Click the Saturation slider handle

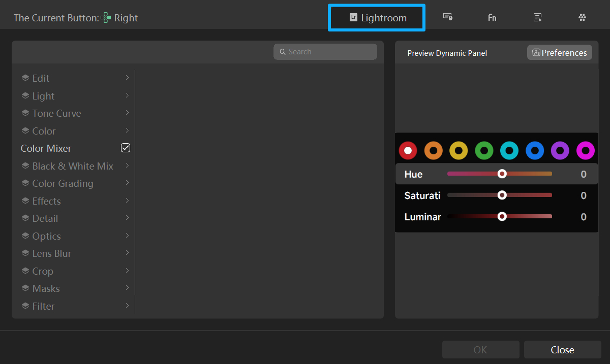(x=502, y=195)
